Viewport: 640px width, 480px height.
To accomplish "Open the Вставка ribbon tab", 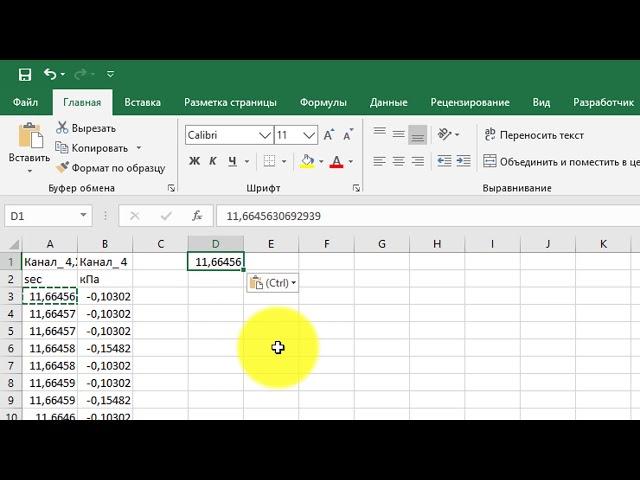I will [142, 102].
